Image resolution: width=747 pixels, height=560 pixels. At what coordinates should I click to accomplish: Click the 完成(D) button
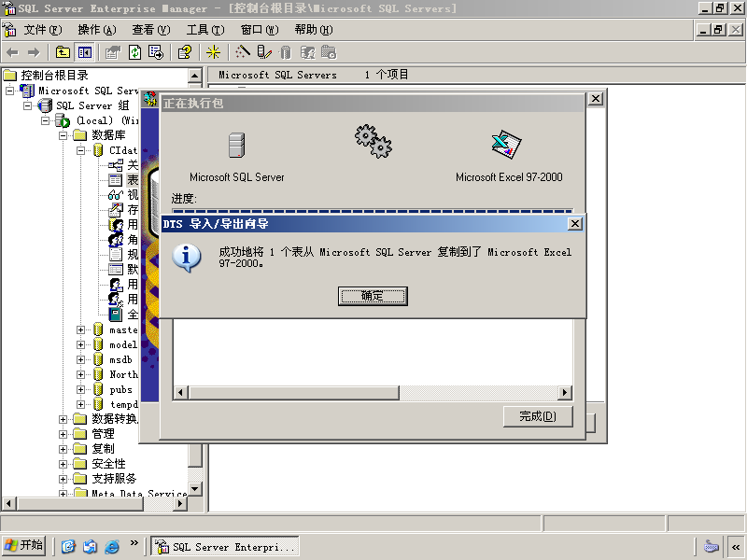[x=538, y=416]
